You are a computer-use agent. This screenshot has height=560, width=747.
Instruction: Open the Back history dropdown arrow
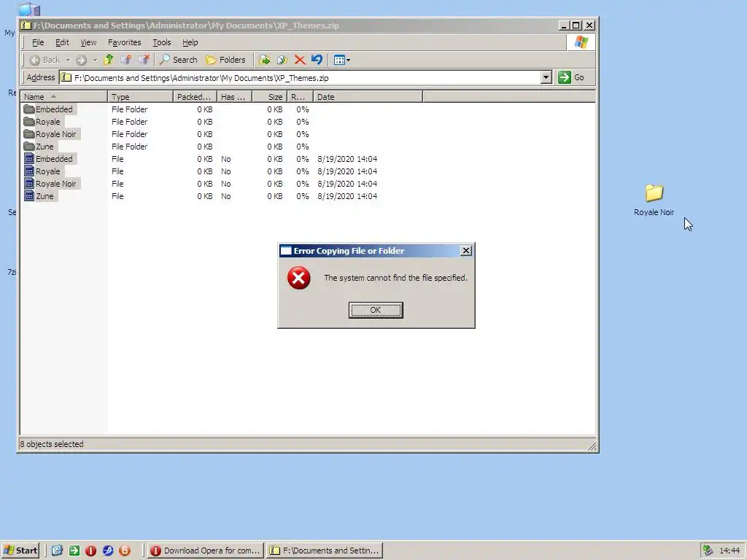pos(68,60)
